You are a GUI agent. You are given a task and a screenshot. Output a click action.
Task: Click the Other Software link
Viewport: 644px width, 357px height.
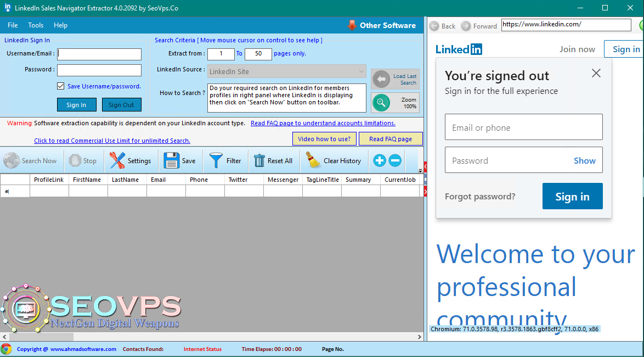click(388, 25)
